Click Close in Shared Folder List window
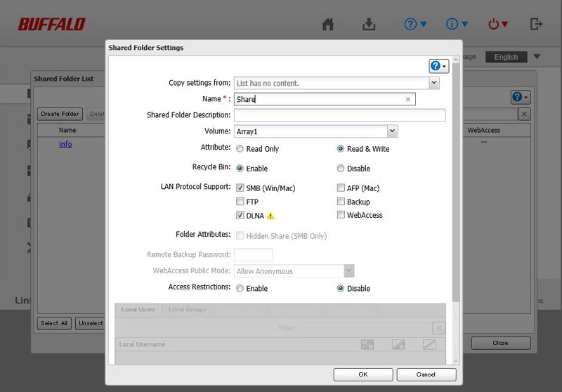 pyautogui.click(x=501, y=343)
